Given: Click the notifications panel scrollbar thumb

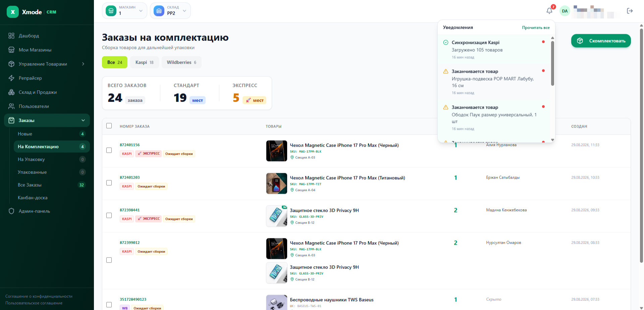Looking at the screenshot, I should 552,63.
